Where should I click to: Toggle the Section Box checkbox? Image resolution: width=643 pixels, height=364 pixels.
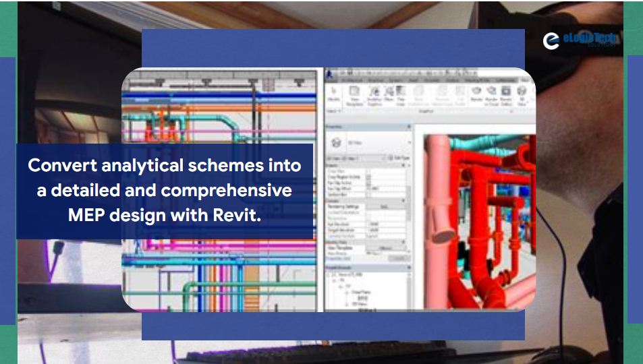click(x=368, y=195)
